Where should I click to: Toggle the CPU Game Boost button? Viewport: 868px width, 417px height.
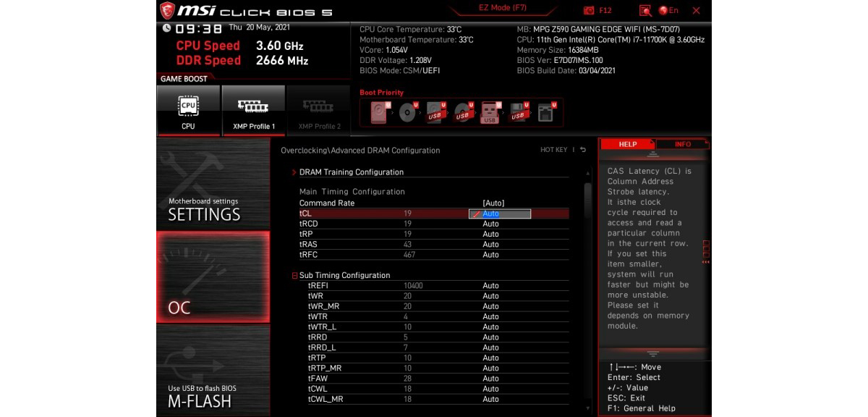(x=188, y=109)
